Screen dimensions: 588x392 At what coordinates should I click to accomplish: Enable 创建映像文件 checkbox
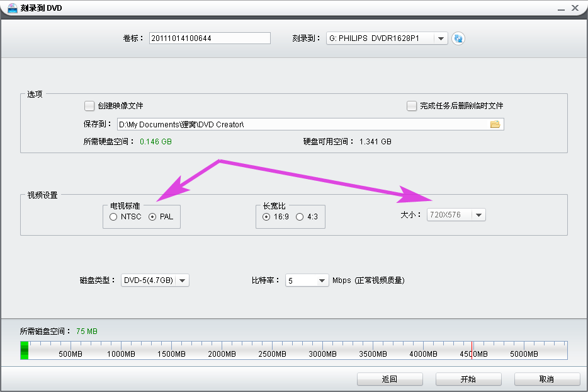89,106
